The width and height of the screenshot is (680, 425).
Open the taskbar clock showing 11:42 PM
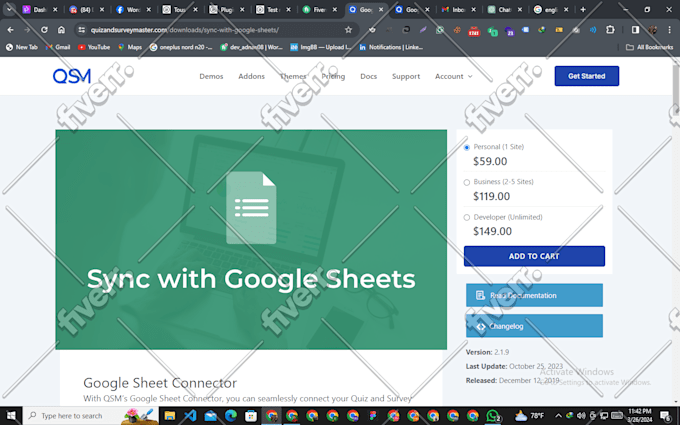tap(640, 415)
